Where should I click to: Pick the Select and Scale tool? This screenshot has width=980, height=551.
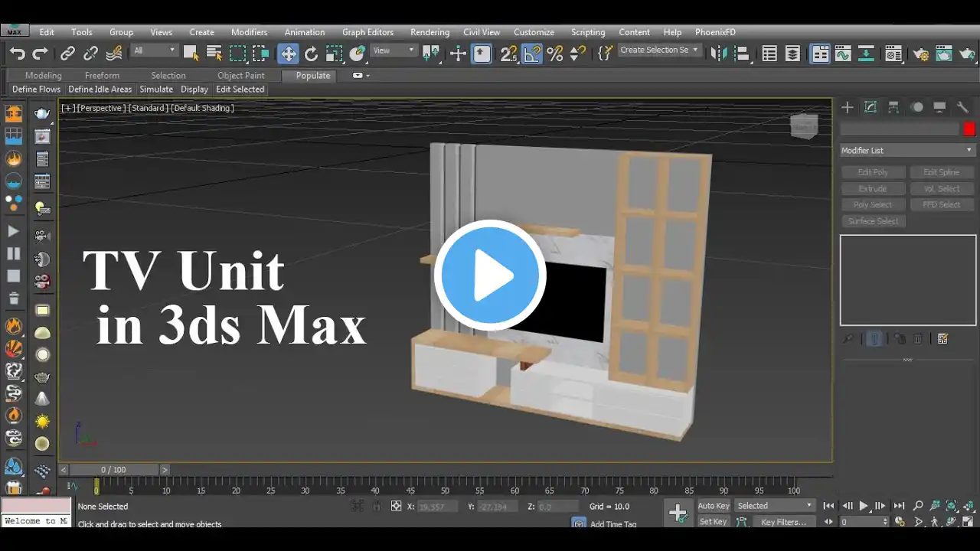click(x=334, y=54)
